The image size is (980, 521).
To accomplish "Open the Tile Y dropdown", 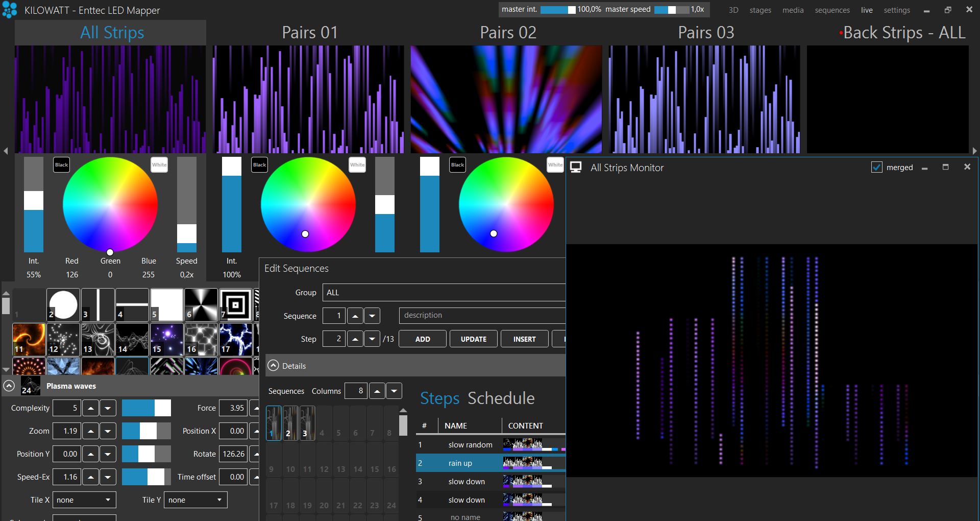I will 195,500.
